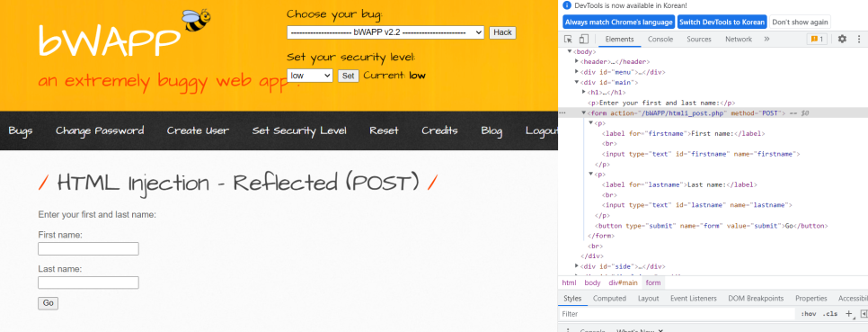This screenshot has width=868, height=332.
Task: Click the Reset menu link
Action: pyautogui.click(x=385, y=130)
